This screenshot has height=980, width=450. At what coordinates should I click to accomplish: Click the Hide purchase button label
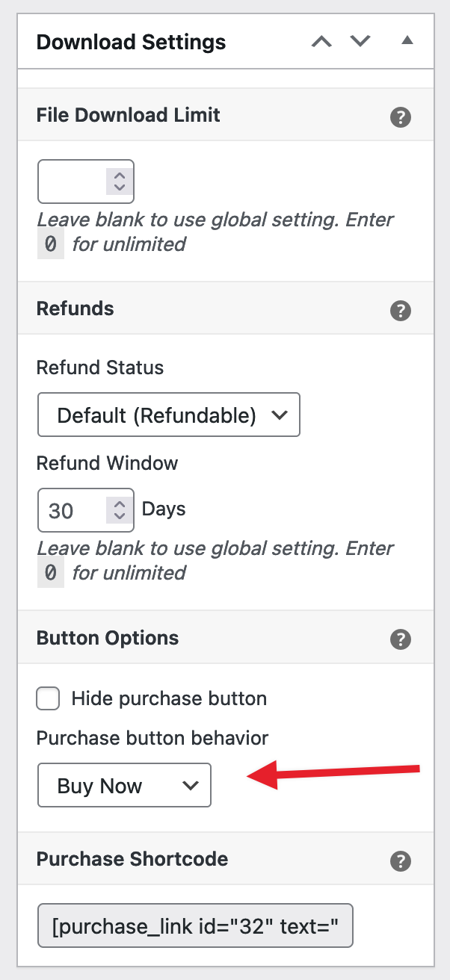(x=169, y=699)
